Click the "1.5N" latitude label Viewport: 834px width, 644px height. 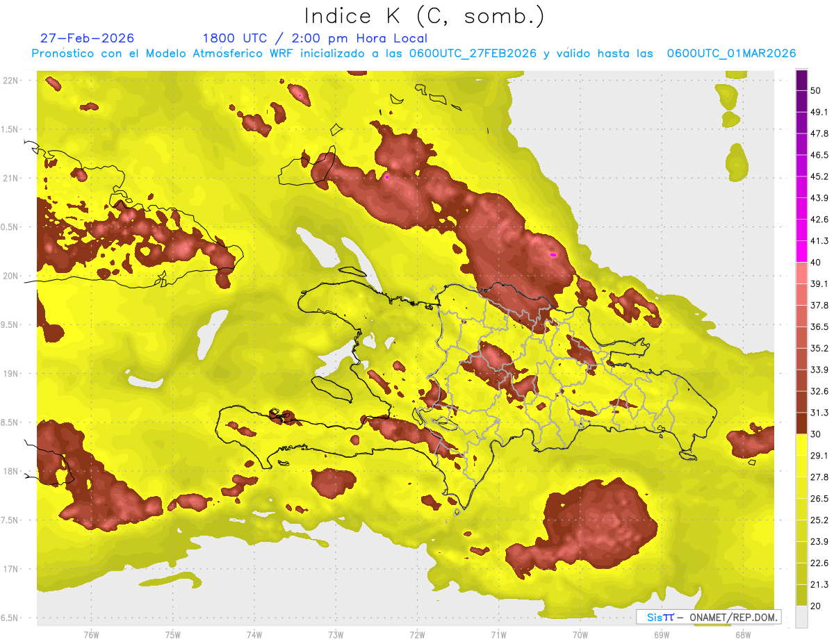pos(10,130)
